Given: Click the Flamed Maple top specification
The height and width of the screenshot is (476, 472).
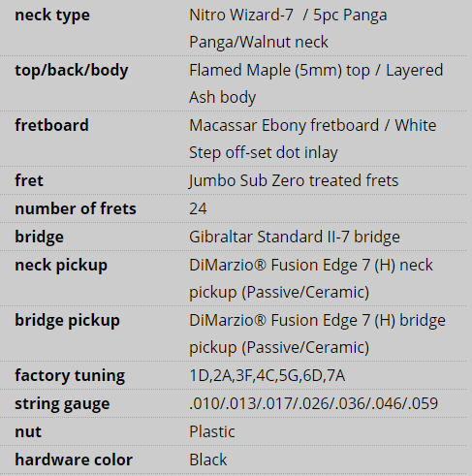Looking at the screenshot, I should (316, 83).
